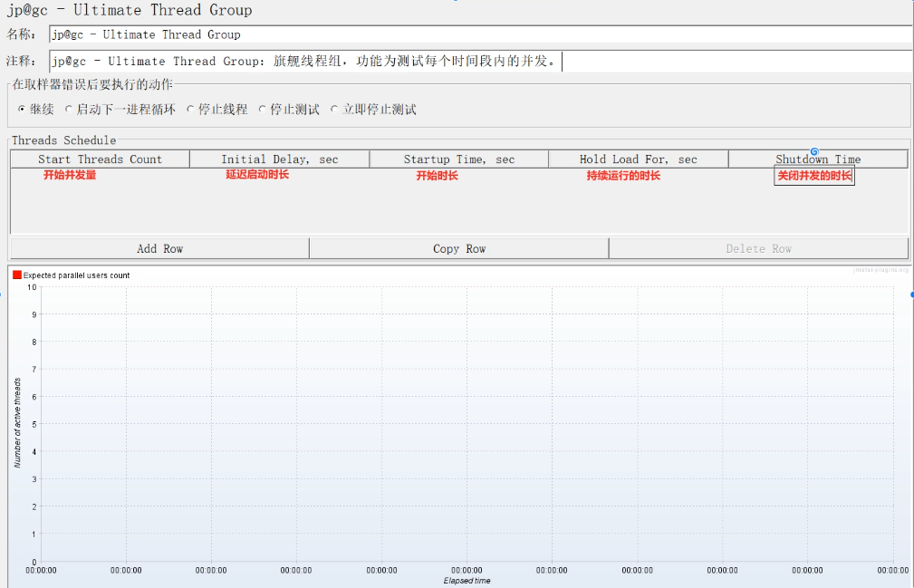The height and width of the screenshot is (588, 914).
Task: Click the Start Threads Count column header
Action: click(100, 159)
